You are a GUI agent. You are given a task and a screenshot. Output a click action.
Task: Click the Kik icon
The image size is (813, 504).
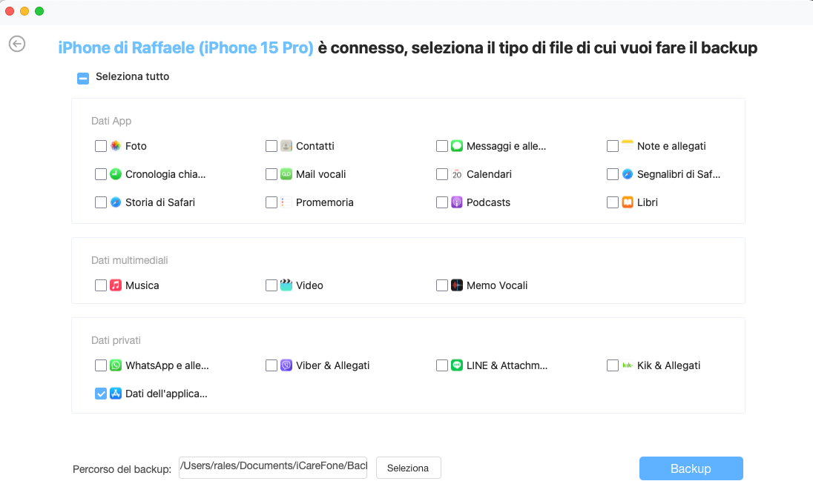(x=628, y=365)
